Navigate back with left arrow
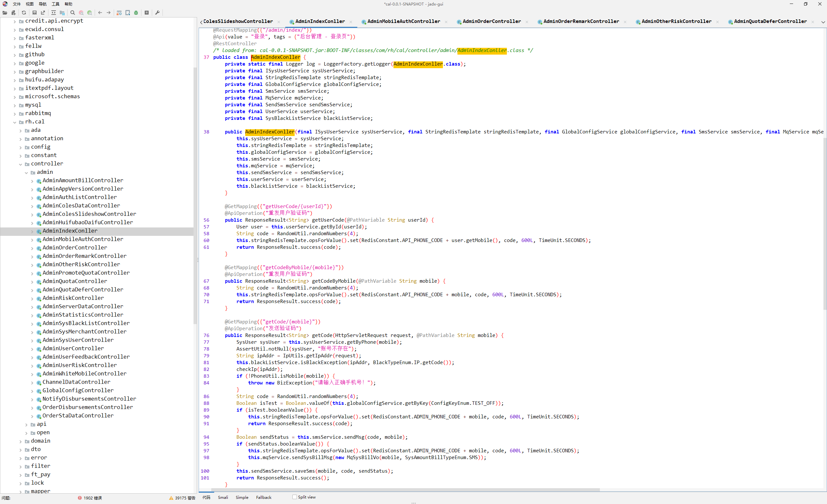The width and height of the screenshot is (827, 504). (100, 13)
